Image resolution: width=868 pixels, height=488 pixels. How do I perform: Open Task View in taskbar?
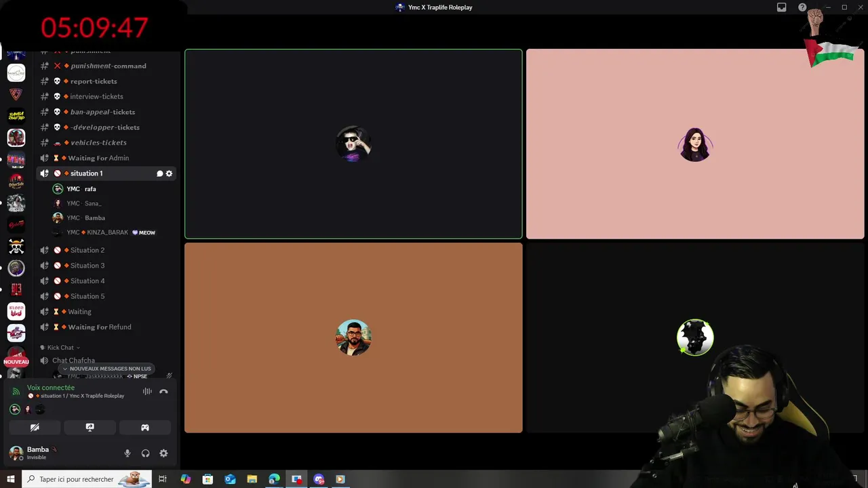[x=163, y=479]
